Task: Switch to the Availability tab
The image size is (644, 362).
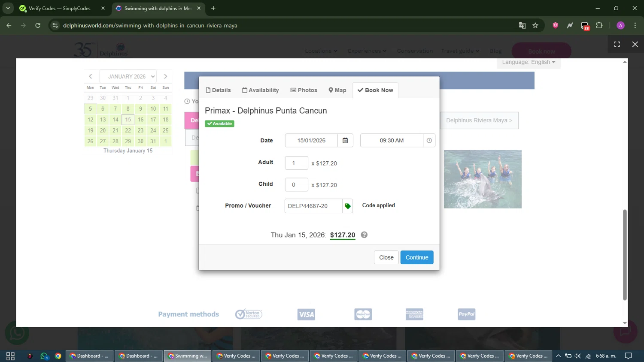Action: (x=260, y=90)
